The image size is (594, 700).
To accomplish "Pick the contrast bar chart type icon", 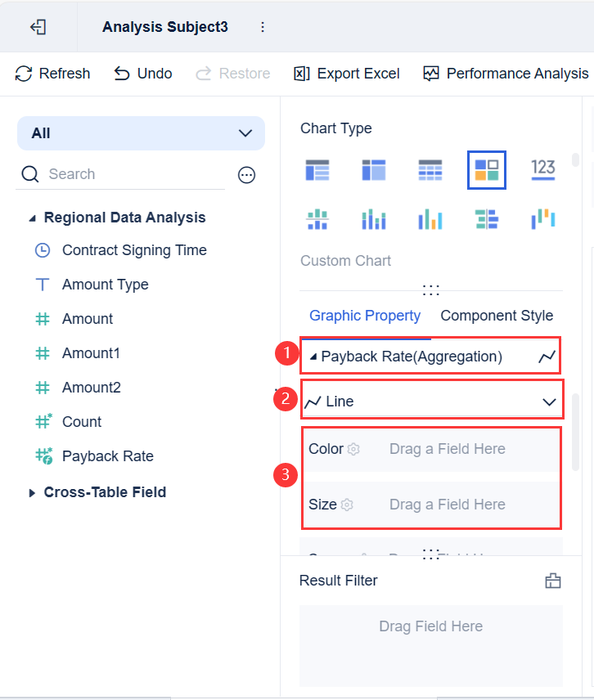I will tap(487, 219).
